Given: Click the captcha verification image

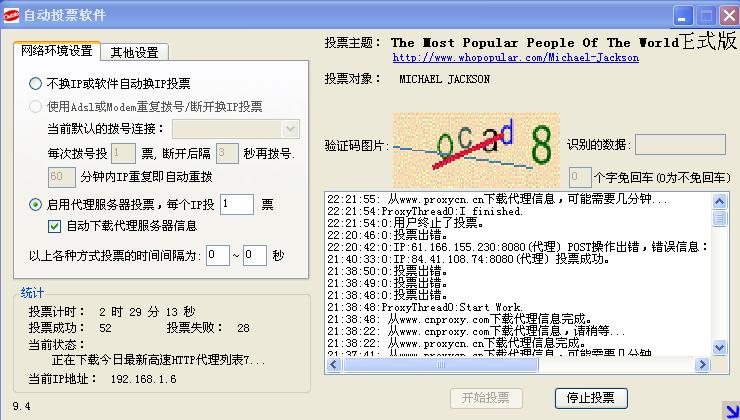Looking at the screenshot, I should (x=476, y=150).
